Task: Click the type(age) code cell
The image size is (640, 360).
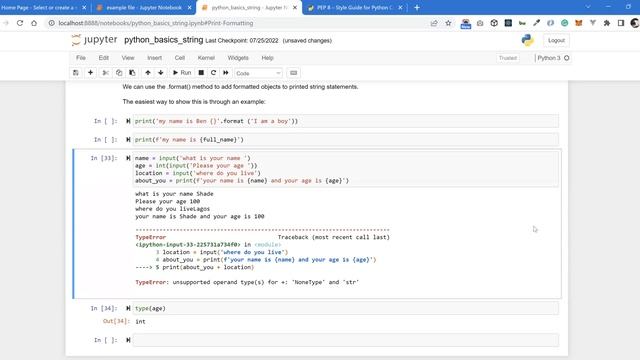Action: [345, 309]
